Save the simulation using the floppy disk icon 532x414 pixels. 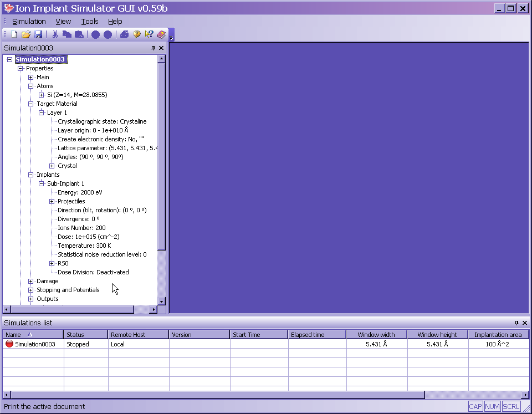(x=38, y=35)
